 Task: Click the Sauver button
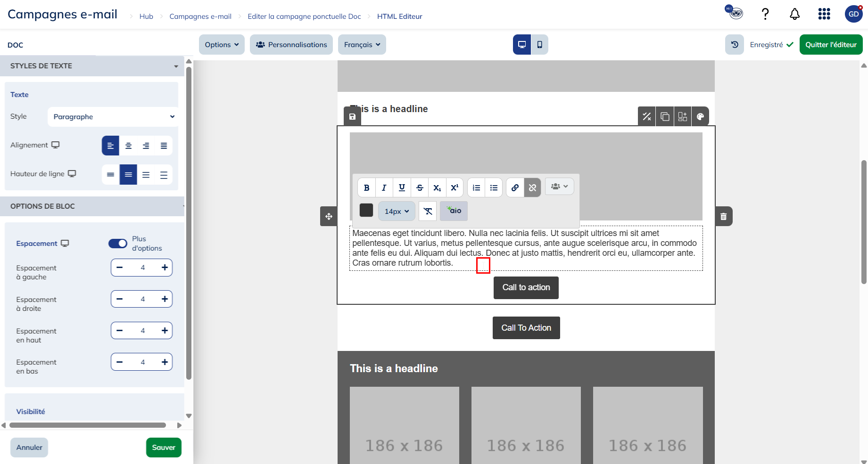164,448
